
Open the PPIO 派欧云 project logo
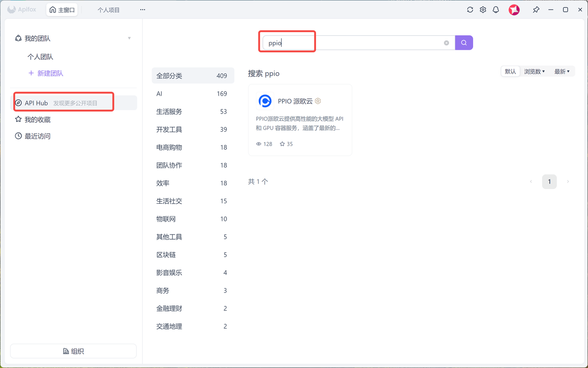click(x=265, y=101)
